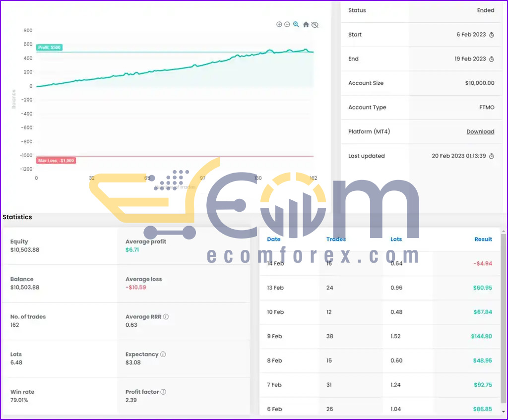Click the Average profit value $6.71

(x=132, y=250)
